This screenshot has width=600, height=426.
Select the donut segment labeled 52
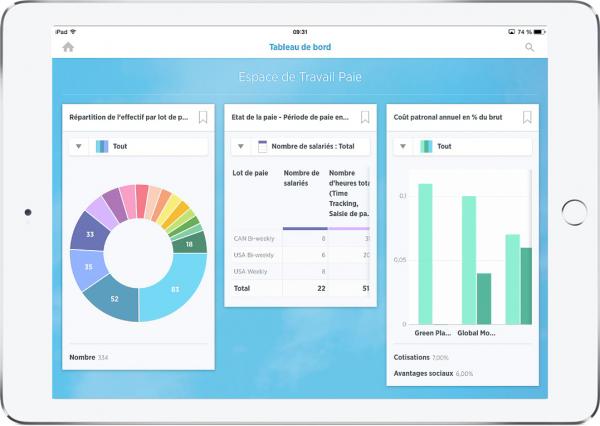[x=112, y=299]
